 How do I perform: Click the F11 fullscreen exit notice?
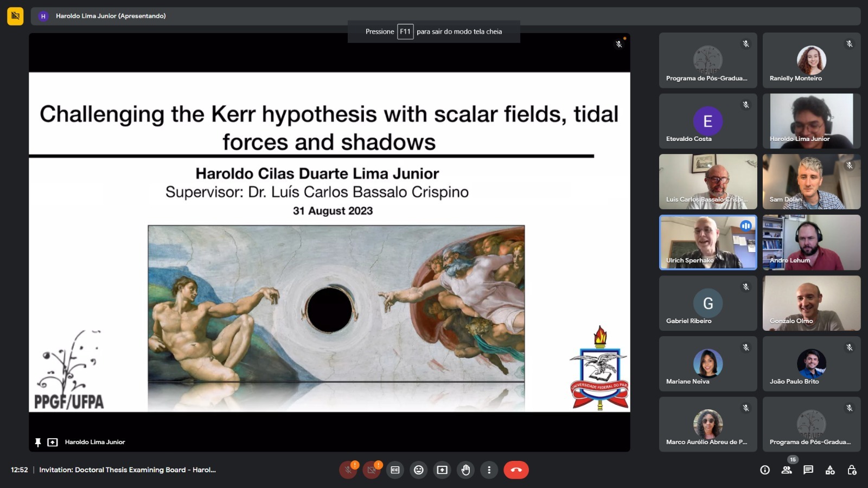point(434,31)
